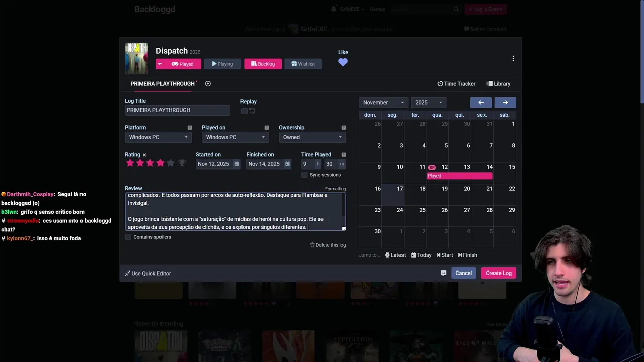Set rating to the second star
The height and width of the screenshot is (362, 644).
click(x=140, y=163)
